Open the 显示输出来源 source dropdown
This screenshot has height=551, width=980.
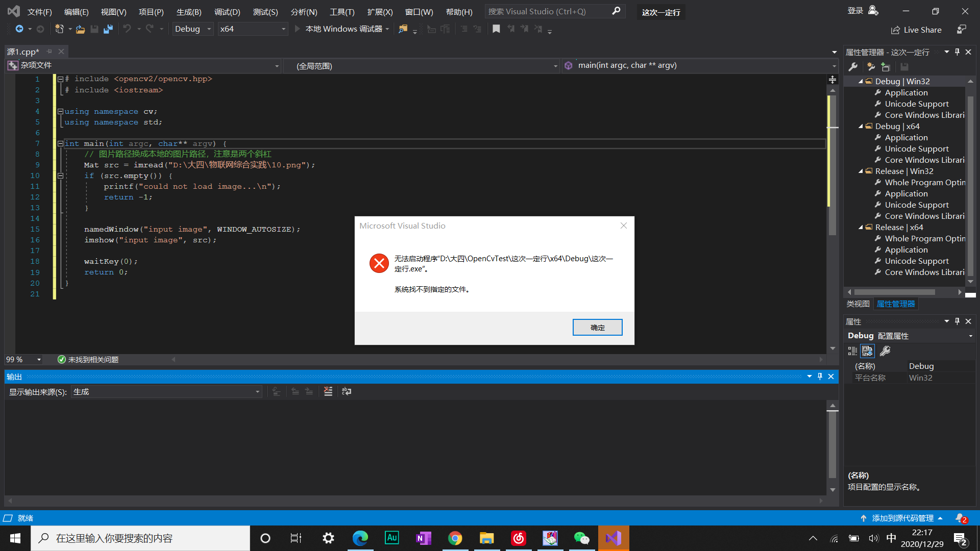(257, 391)
